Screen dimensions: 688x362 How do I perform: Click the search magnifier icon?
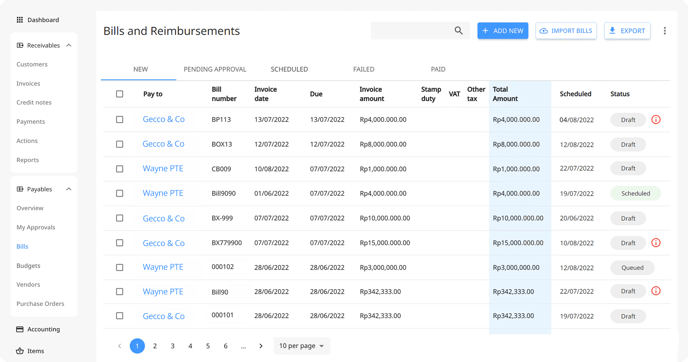pos(458,31)
